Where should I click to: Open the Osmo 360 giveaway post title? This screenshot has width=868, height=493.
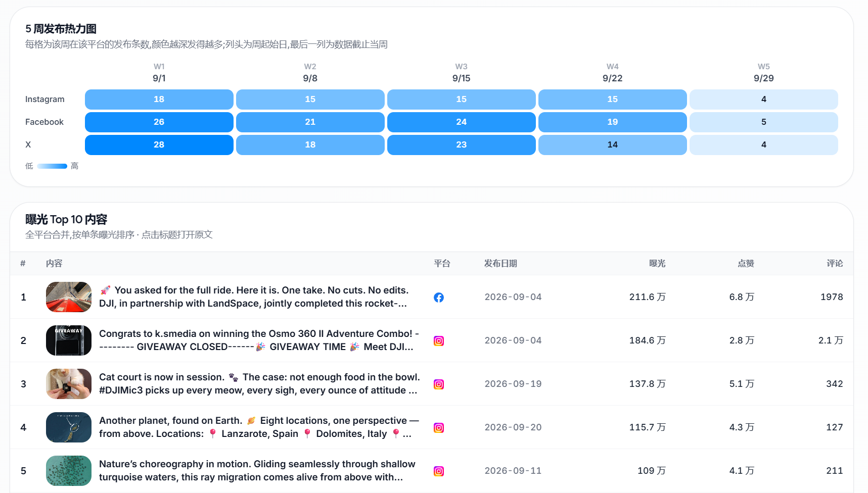(x=259, y=340)
